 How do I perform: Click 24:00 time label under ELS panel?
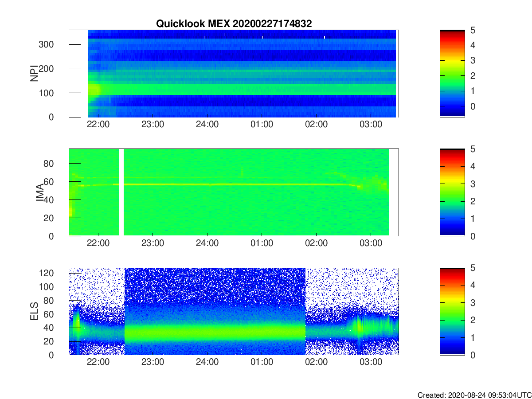click(x=207, y=362)
